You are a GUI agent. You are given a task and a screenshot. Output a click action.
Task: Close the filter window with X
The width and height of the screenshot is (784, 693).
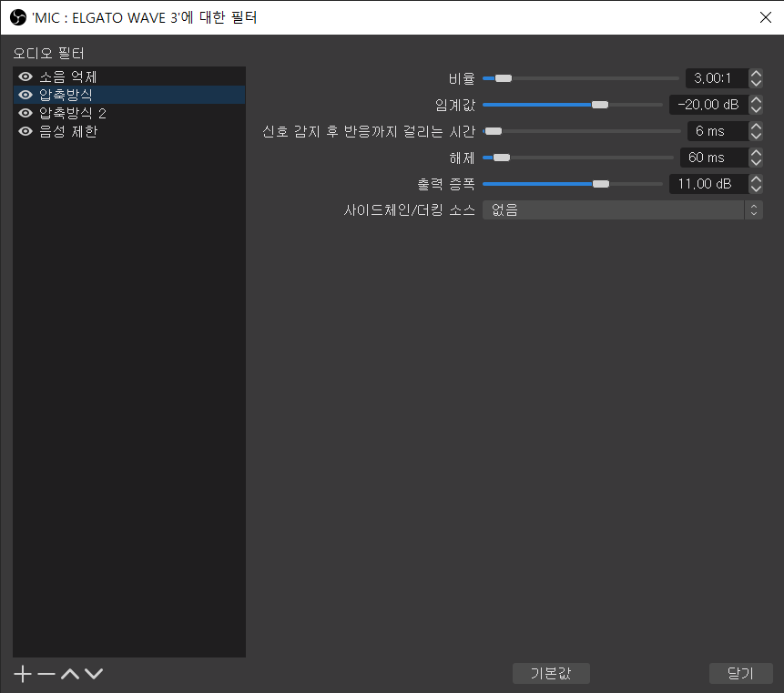(x=766, y=17)
